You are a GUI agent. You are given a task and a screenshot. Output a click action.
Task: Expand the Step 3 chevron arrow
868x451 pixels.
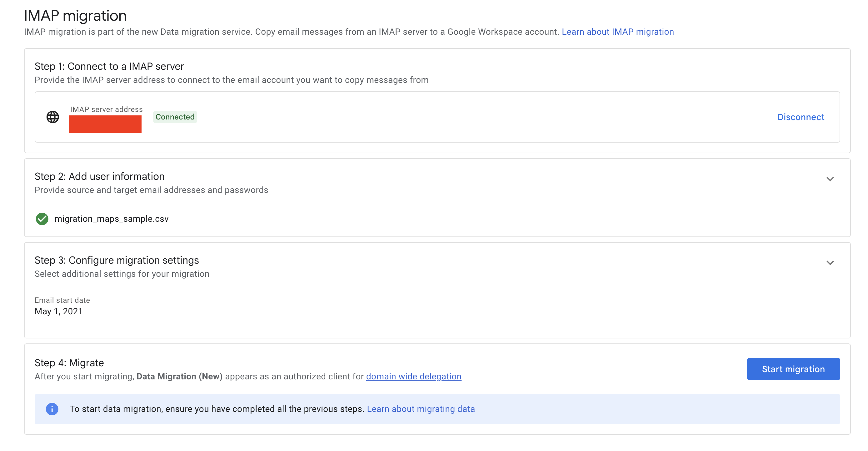tap(830, 263)
